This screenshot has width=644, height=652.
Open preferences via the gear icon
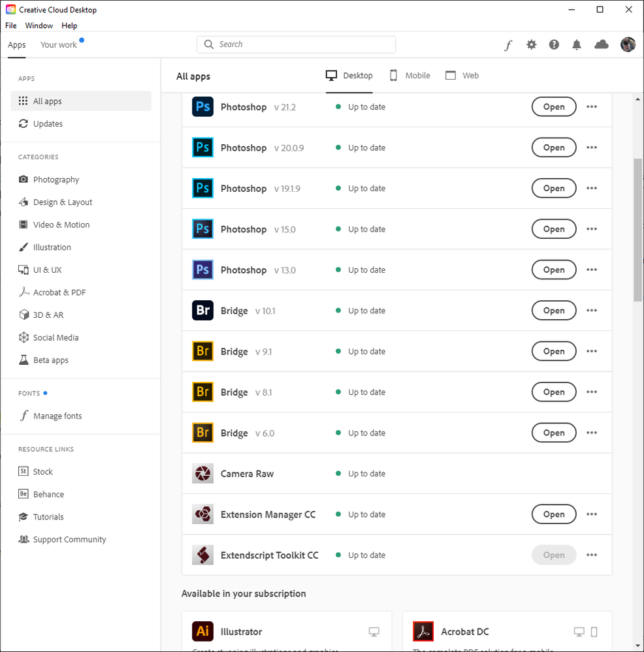(531, 44)
